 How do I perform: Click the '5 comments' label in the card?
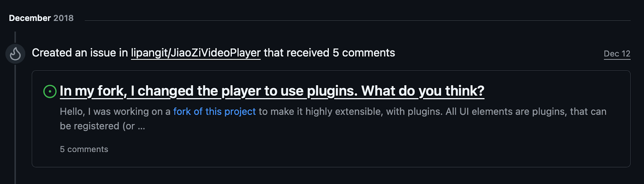coord(84,149)
